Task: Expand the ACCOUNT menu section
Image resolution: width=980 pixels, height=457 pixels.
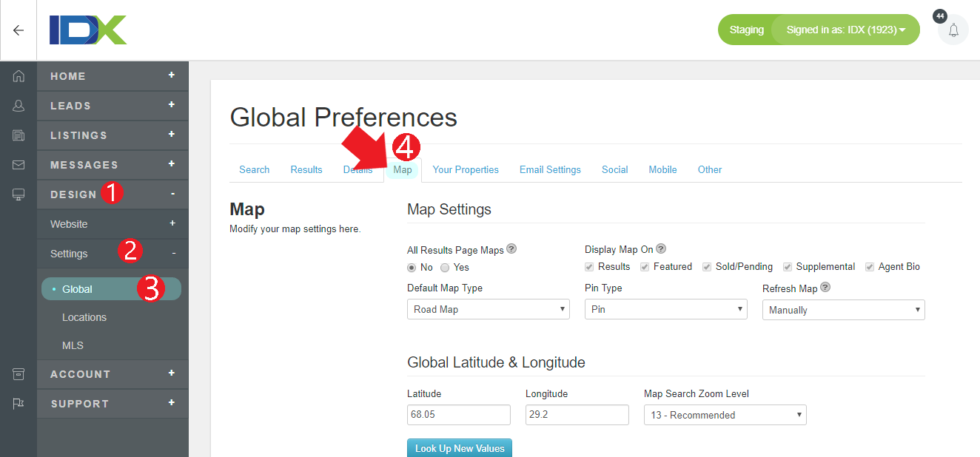Action: coord(113,374)
